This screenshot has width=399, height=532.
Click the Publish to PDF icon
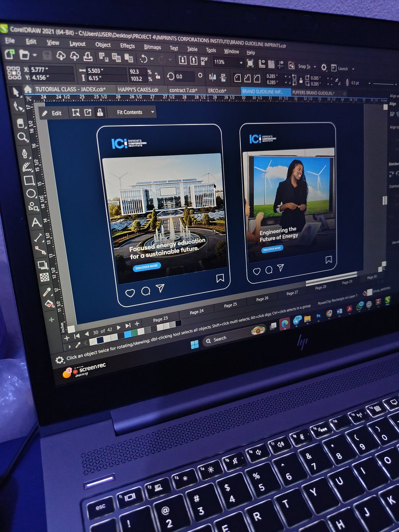click(x=204, y=61)
